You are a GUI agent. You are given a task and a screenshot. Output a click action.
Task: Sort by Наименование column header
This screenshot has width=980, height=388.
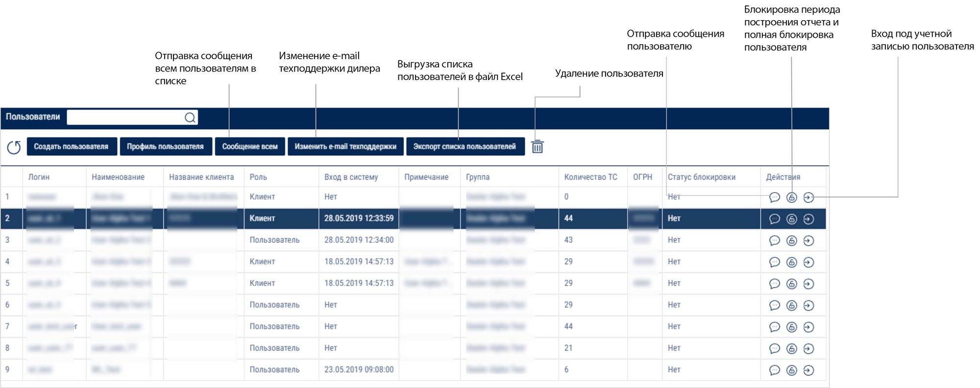pyautogui.click(x=118, y=177)
